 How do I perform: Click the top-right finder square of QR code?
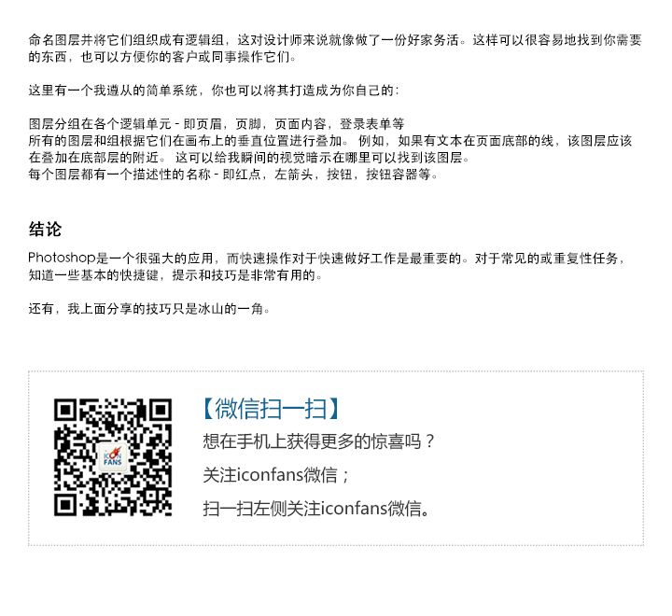pyautogui.click(x=161, y=411)
